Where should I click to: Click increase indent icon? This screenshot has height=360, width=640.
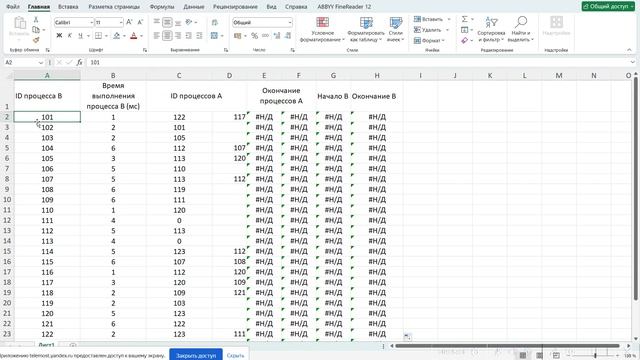tap(199, 36)
